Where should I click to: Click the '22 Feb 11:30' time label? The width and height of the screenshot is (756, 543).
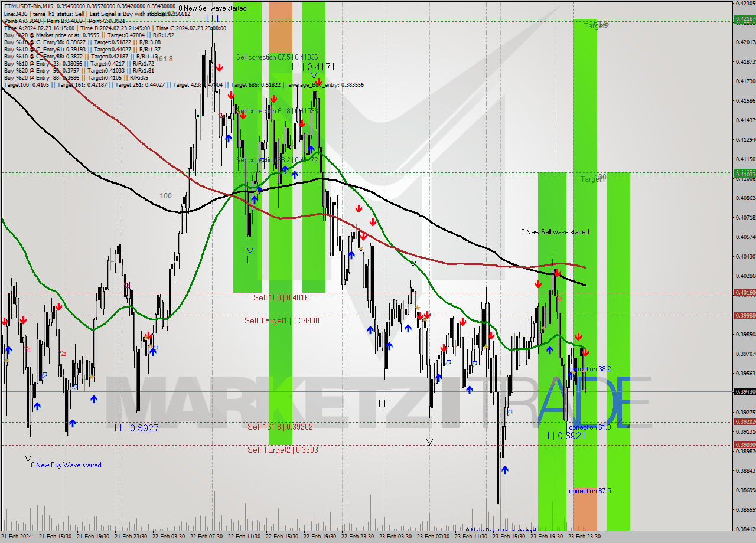pyautogui.click(x=245, y=537)
